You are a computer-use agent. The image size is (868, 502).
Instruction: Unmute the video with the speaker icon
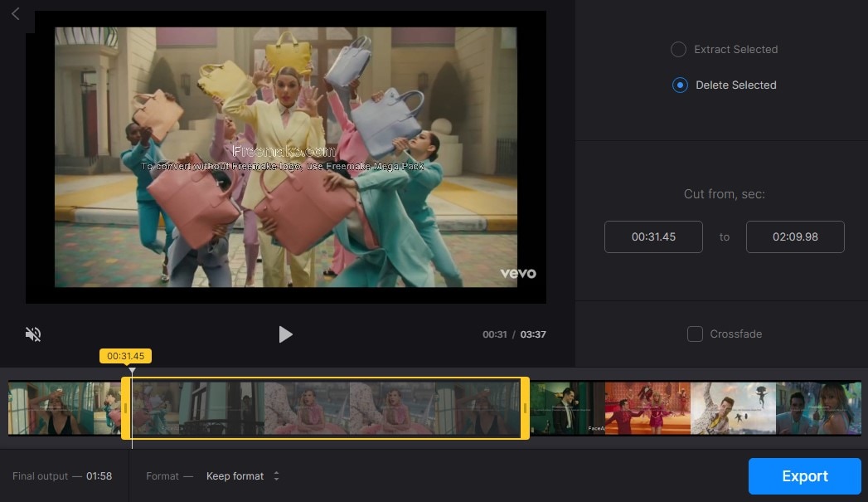(x=33, y=334)
